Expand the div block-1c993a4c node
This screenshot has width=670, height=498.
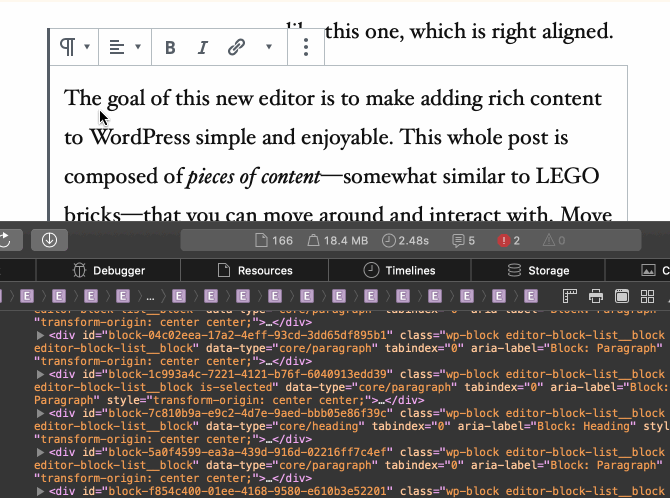click(x=41, y=374)
